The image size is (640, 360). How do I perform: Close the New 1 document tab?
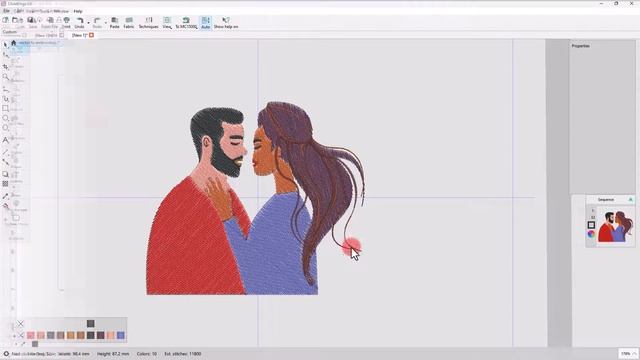point(91,35)
